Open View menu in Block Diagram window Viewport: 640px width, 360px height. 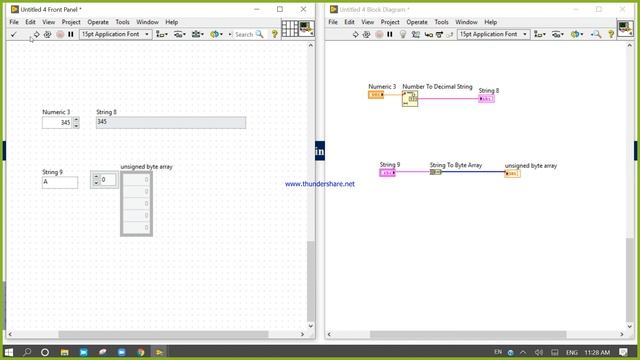[367, 22]
